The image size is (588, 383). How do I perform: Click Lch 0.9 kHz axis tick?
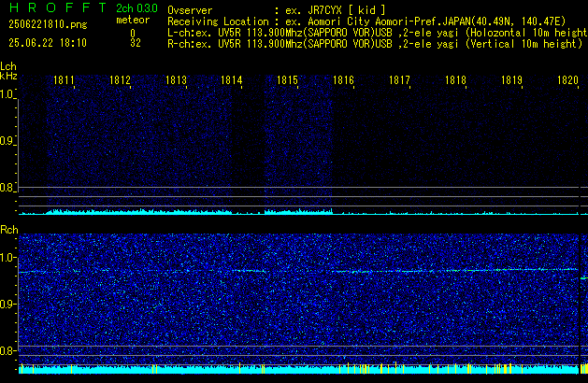point(7,141)
